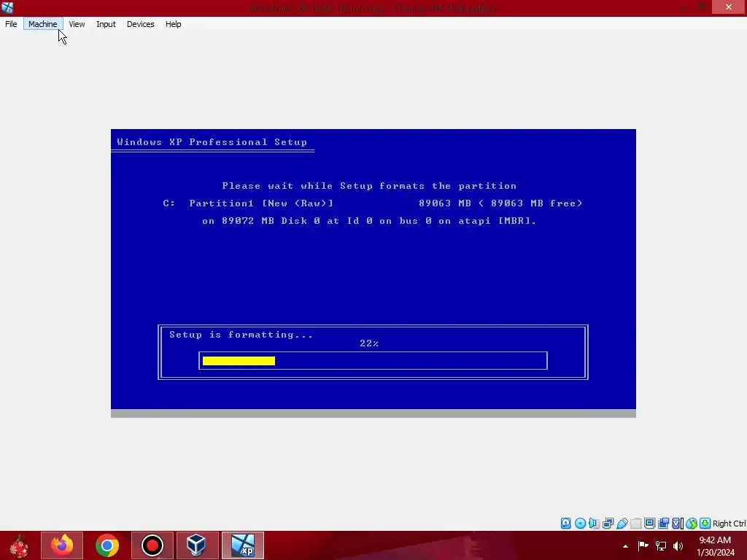Open the Devices menu
Screen dimensions: 747x560
coord(141,24)
